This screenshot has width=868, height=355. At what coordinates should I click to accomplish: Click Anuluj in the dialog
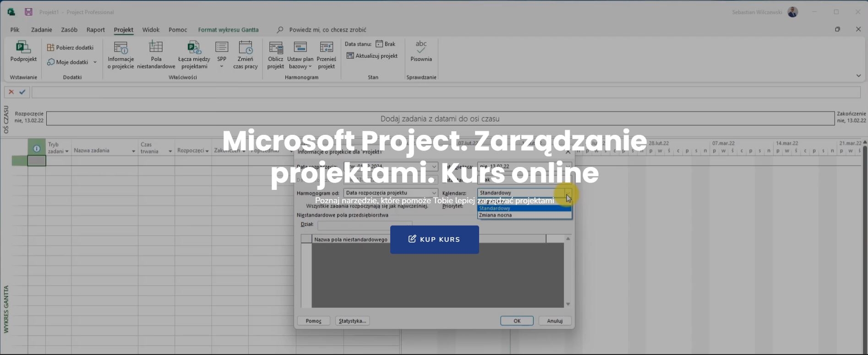(555, 321)
